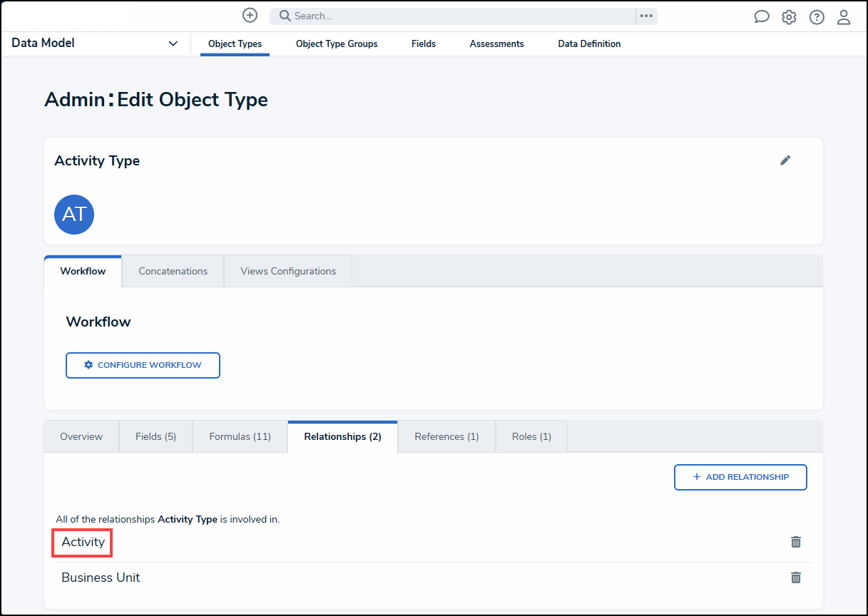The height and width of the screenshot is (616, 868).
Task: Open the Fields top navigation tab
Action: tap(424, 43)
